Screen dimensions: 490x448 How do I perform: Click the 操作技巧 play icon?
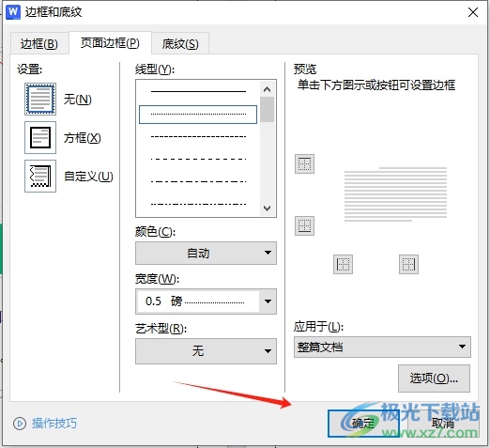tap(20, 424)
